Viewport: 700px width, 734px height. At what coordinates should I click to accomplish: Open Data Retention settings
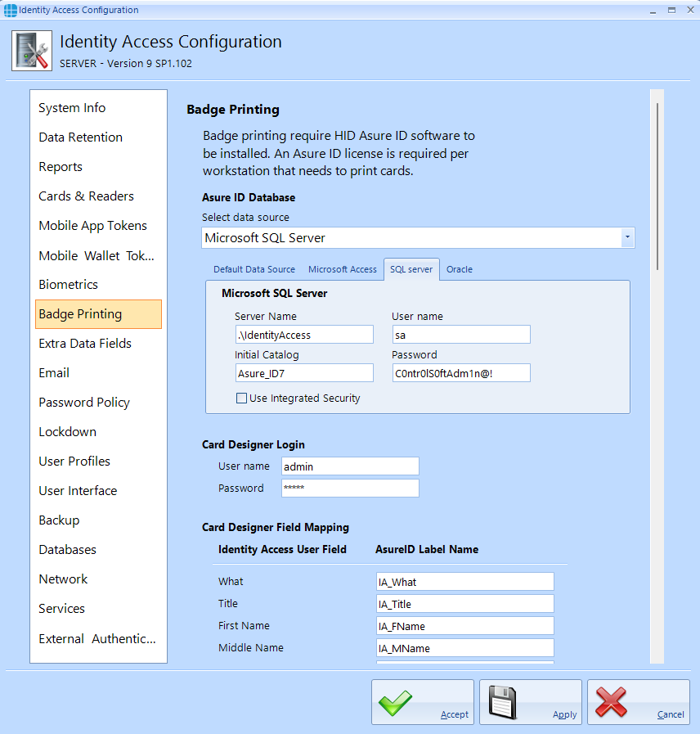pyautogui.click(x=98, y=137)
